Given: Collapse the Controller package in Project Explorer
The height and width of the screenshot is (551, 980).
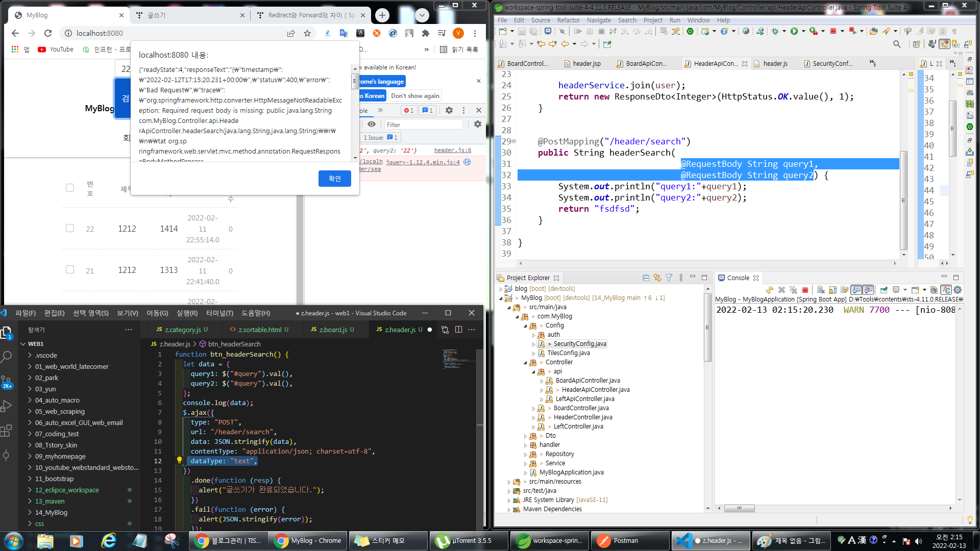Looking at the screenshot, I should point(525,362).
